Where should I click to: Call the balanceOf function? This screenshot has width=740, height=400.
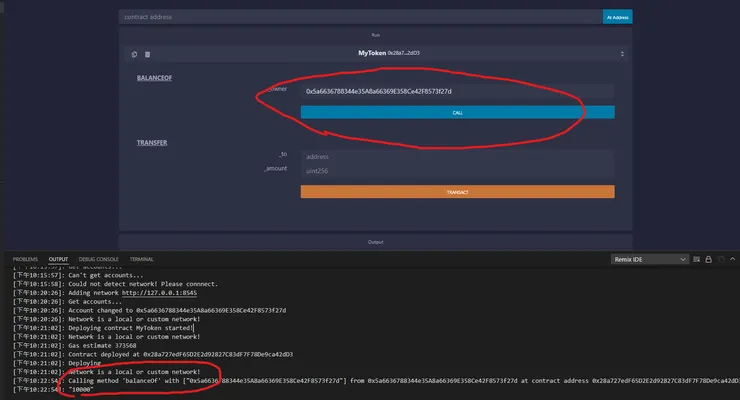tap(457, 112)
